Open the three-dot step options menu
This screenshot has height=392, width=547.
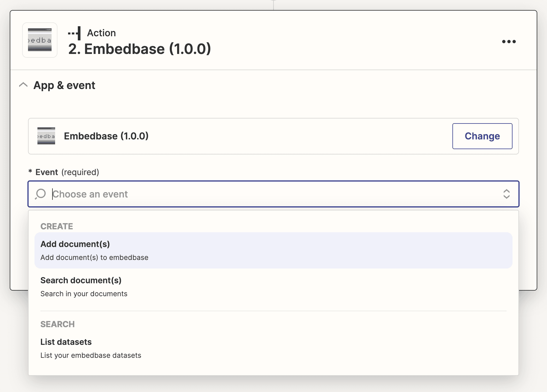509,42
